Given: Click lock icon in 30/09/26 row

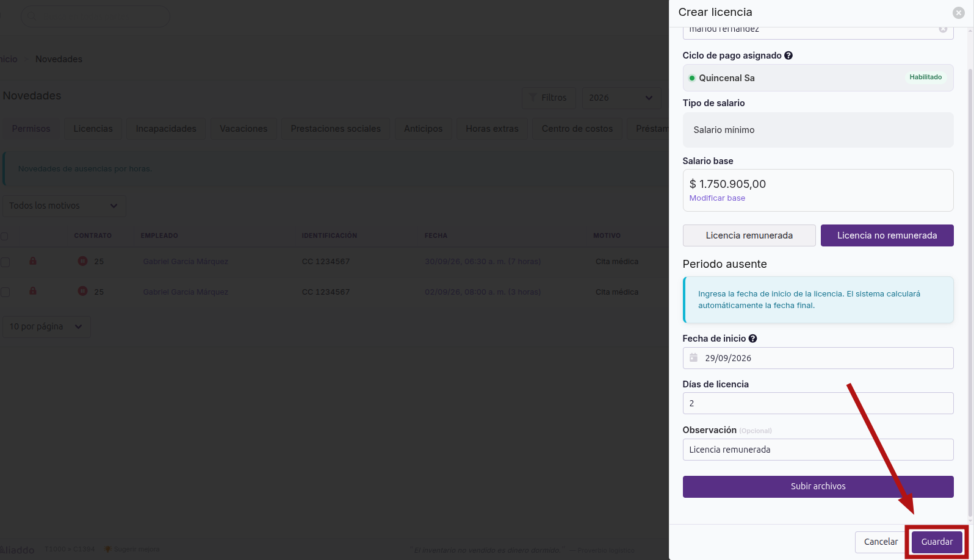Looking at the screenshot, I should tap(33, 261).
